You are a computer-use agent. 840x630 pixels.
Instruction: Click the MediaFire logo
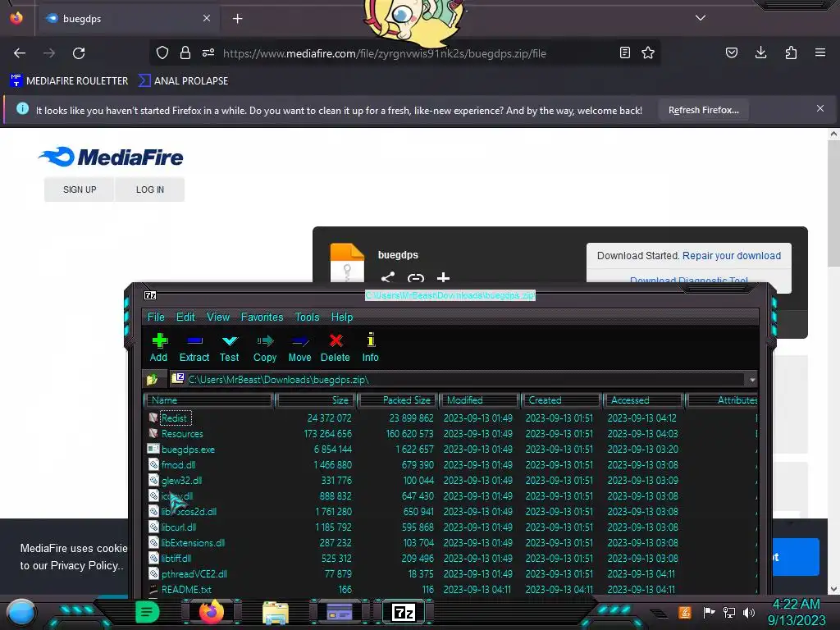point(111,157)
